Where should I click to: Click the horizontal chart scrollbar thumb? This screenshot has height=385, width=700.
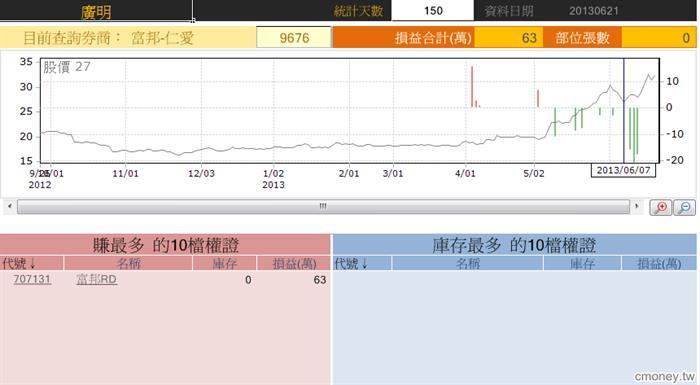click(323, 206)
